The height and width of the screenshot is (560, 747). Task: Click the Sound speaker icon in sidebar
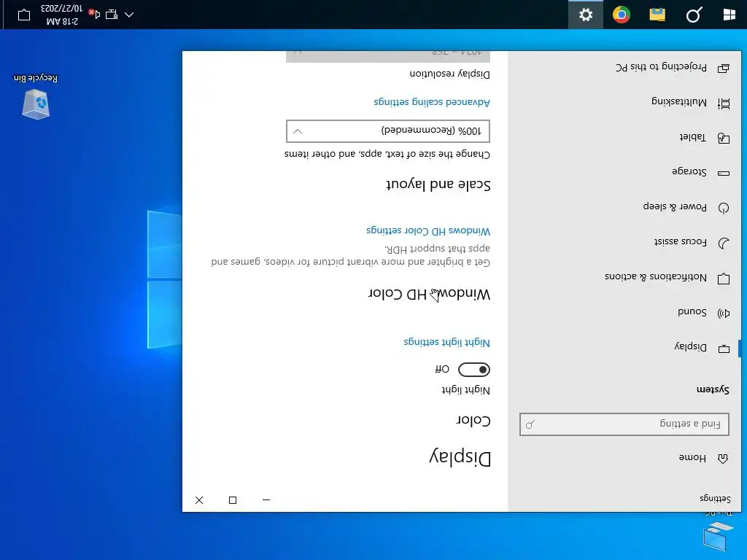tap(724, 313)
